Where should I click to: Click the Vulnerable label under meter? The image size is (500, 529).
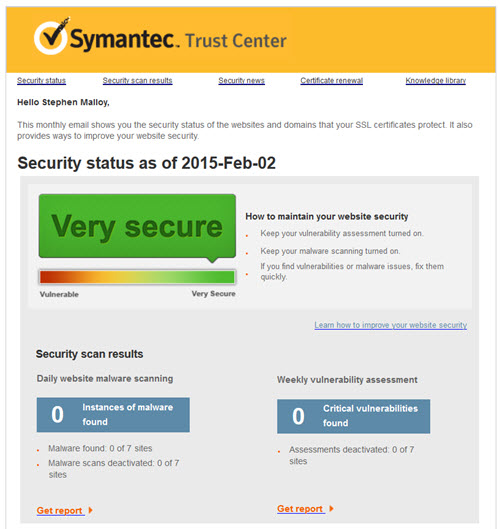point(59,294)
